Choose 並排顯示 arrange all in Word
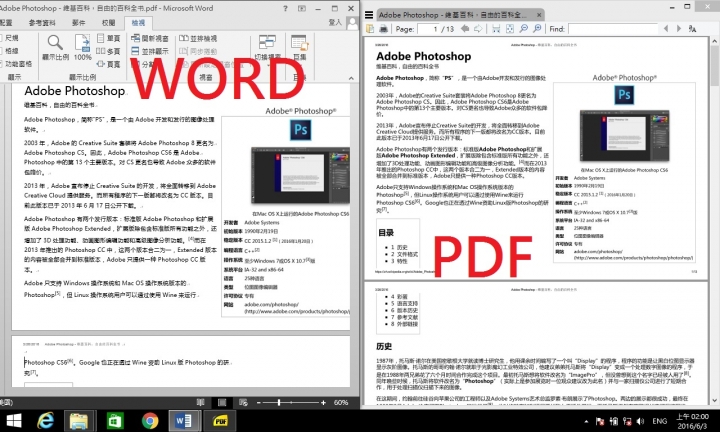The width and height of the screenshot is (720, 432). [150, 51]
